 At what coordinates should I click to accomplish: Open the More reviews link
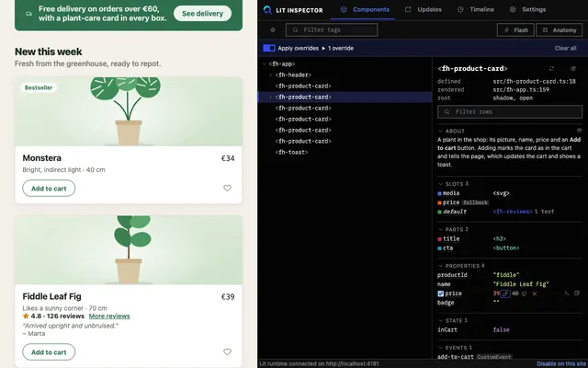109,316
